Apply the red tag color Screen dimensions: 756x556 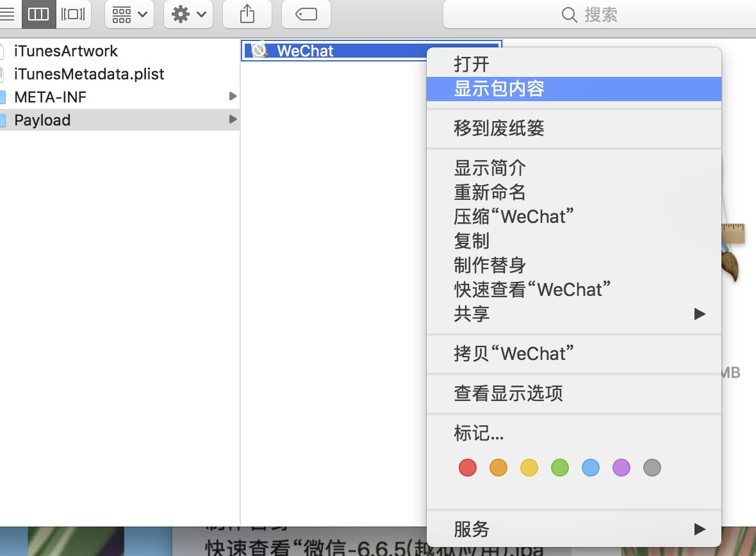click(x=468, y=467)
